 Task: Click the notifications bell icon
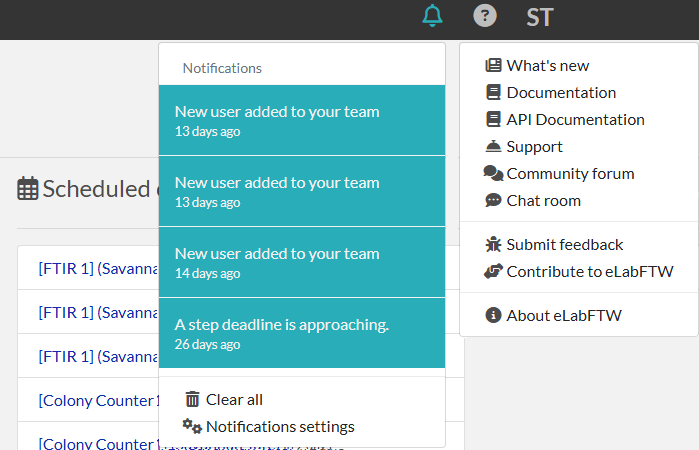tap(432, 16)
